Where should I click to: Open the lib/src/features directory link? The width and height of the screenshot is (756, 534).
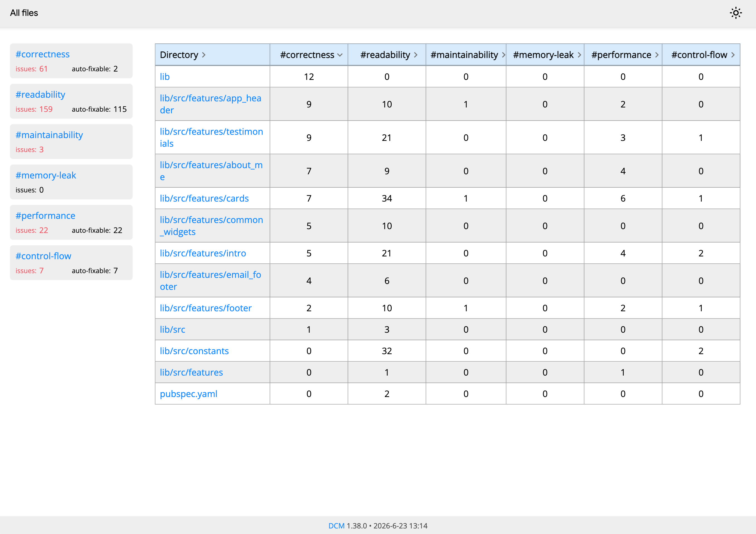coord(191,372)
